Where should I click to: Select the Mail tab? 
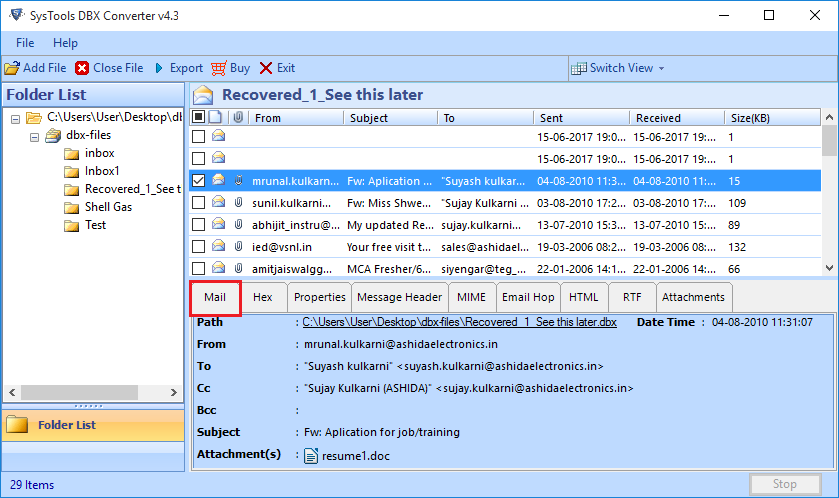[x=215, y=297]
